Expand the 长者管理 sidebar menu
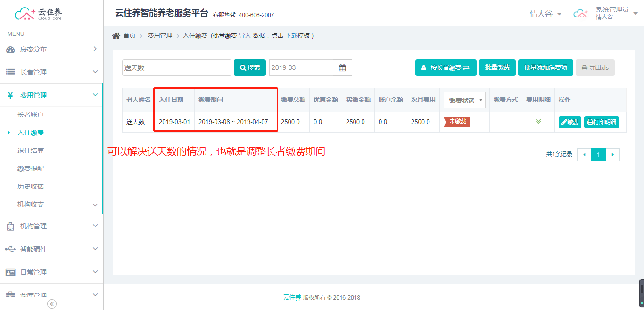Image resolution: width=644 pixels, height=310 pixels. point(51,72)
